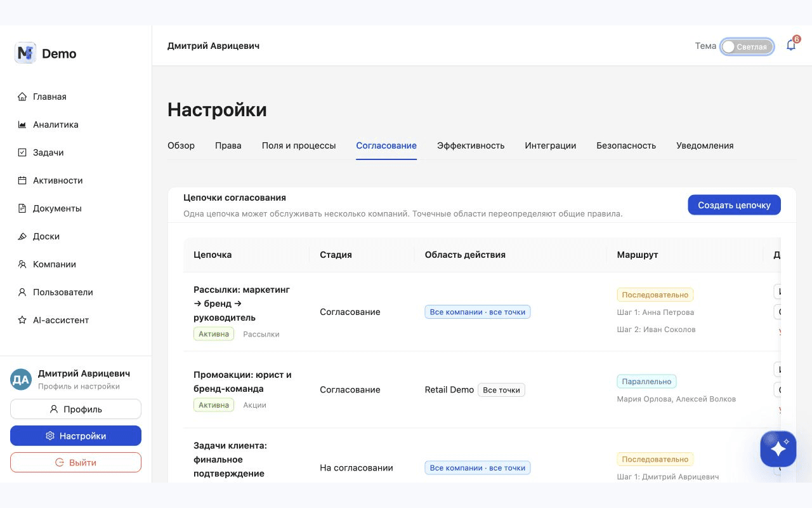Click the Параллельно route badge
The height and width of the screenshot is (508, 812).
point(646,382)
